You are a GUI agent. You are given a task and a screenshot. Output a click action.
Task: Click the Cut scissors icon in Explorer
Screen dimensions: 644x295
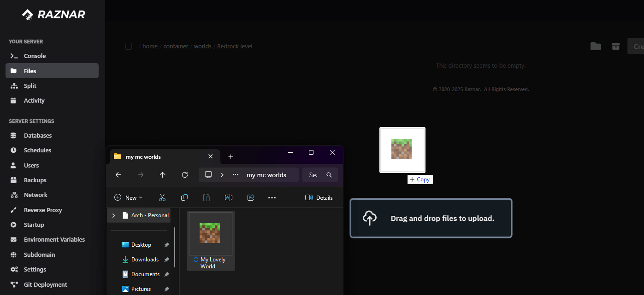162,197
